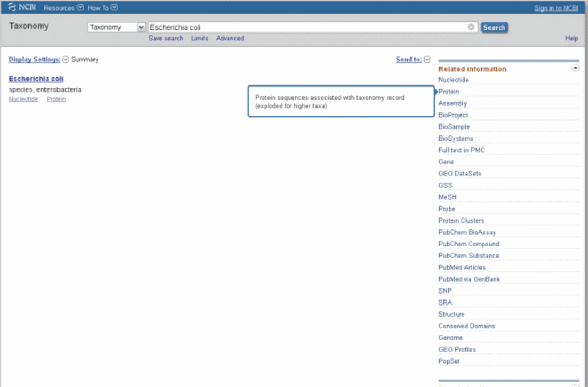Open the Structure related link
The width and height of the screenshot is (588, 387).
tap(451, 314)
